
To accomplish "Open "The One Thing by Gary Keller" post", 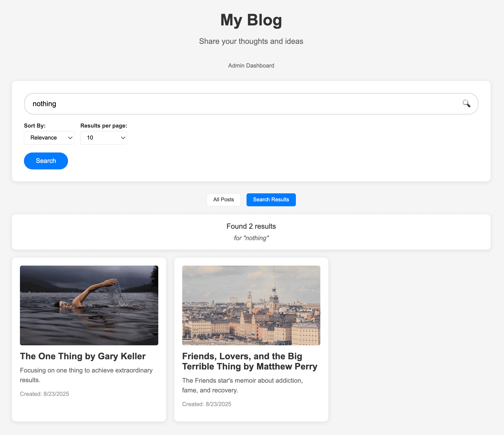I will [83, 356].
